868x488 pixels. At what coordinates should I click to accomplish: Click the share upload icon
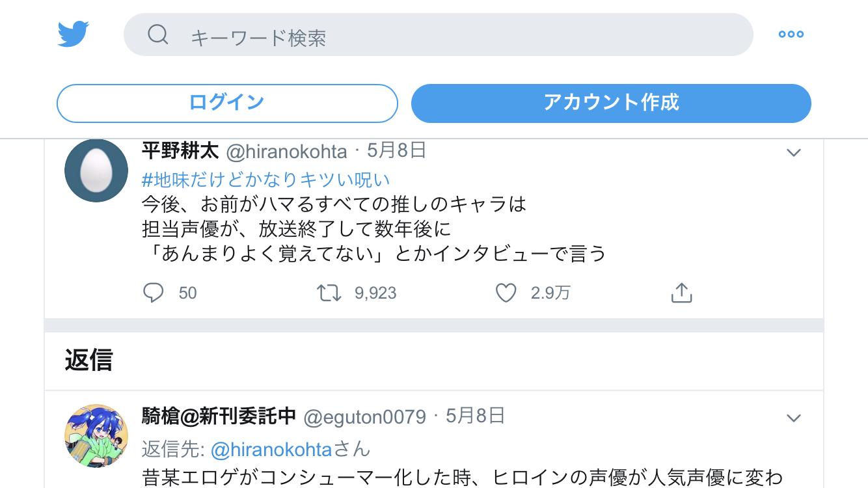click(681, 293)
